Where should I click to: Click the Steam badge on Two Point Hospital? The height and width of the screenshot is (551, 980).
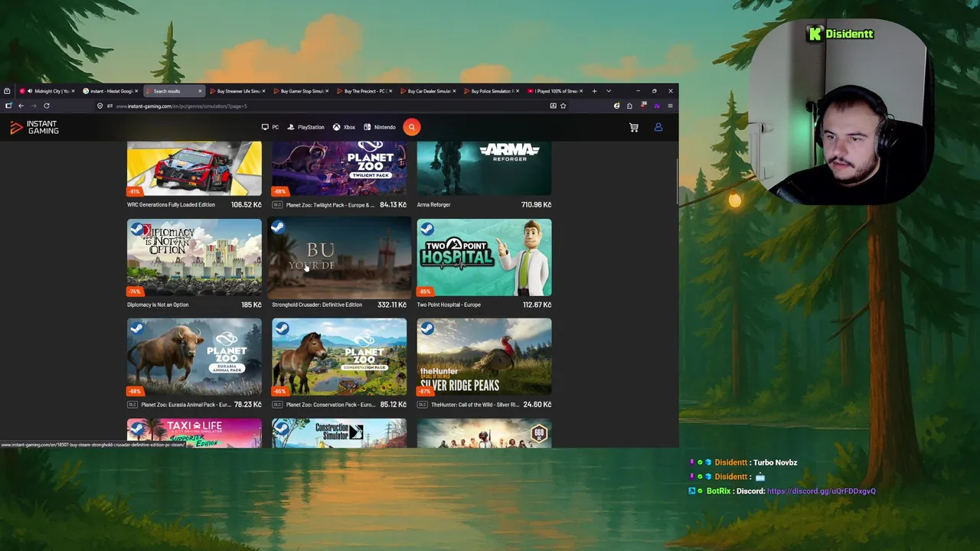coord(426,227)
